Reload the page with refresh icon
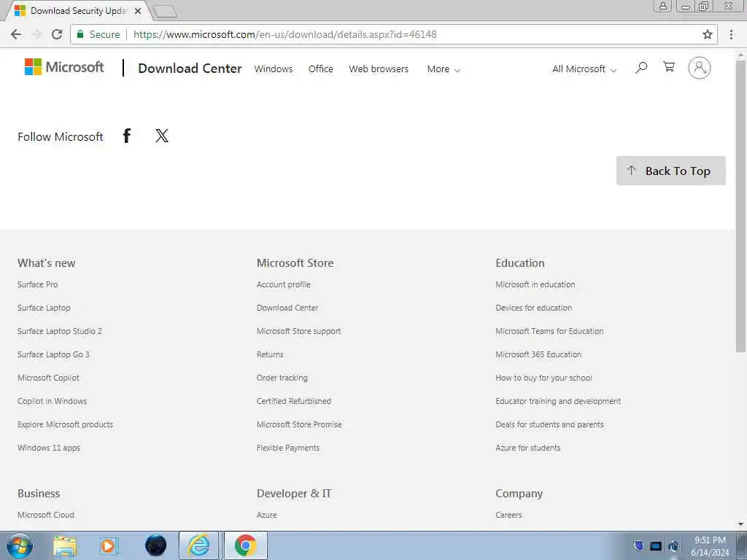Viewport: 747px width, 560px height. (x=57, y=34)
